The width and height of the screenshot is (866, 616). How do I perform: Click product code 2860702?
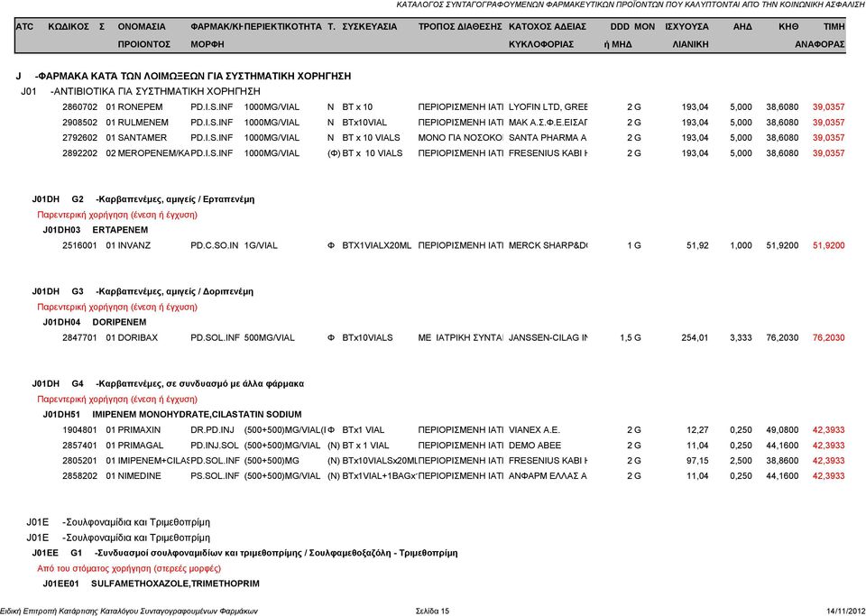coord(79,107)
